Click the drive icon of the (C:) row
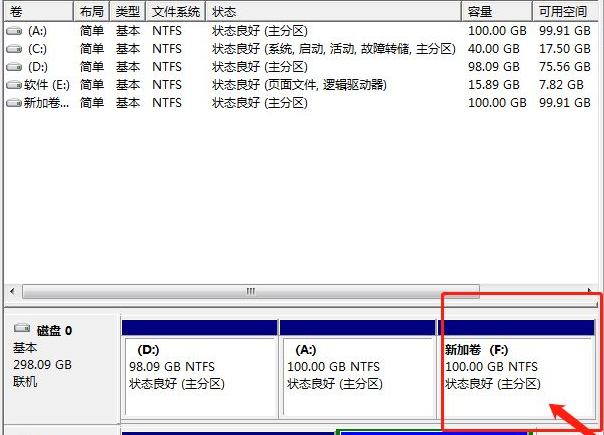This screenshot has height=435, width=604. (13, 49)
